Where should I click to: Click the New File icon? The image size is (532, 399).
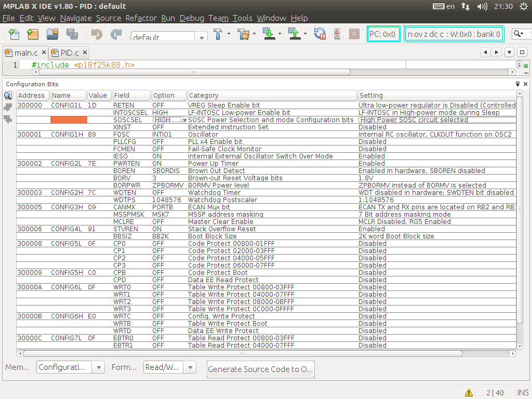[x=14, y=34]
